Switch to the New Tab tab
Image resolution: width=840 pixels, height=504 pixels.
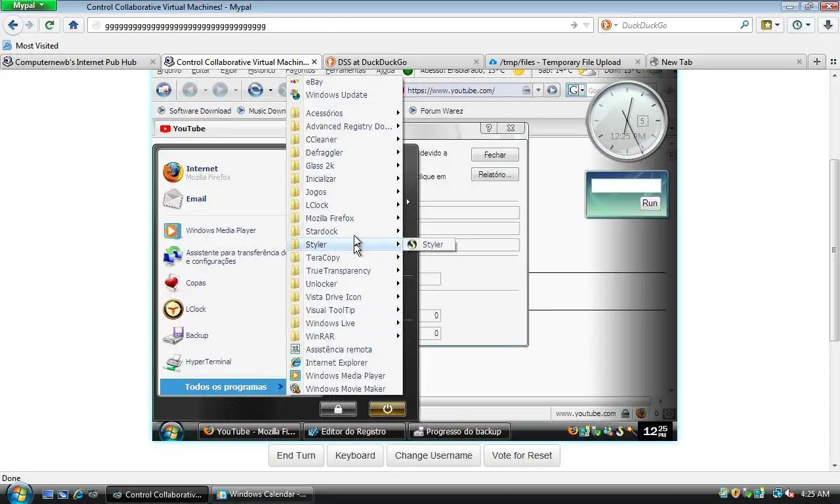tap(726, 62)
